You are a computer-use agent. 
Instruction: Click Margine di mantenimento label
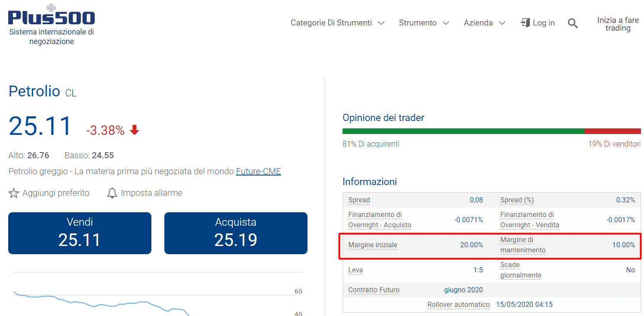[x=523, y=245]
